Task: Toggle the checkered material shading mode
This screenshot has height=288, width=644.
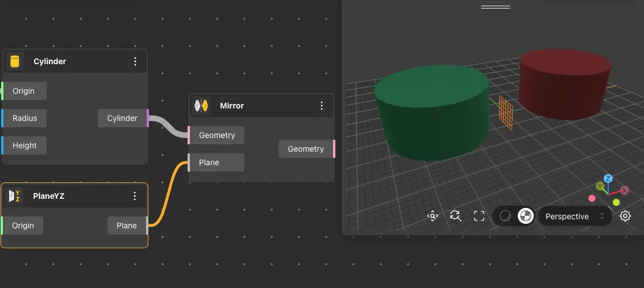Action: (x=526, y=216)
